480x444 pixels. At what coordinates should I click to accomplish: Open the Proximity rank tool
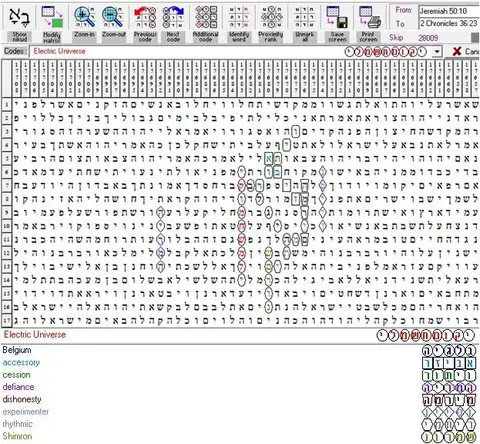pos(271,17)
